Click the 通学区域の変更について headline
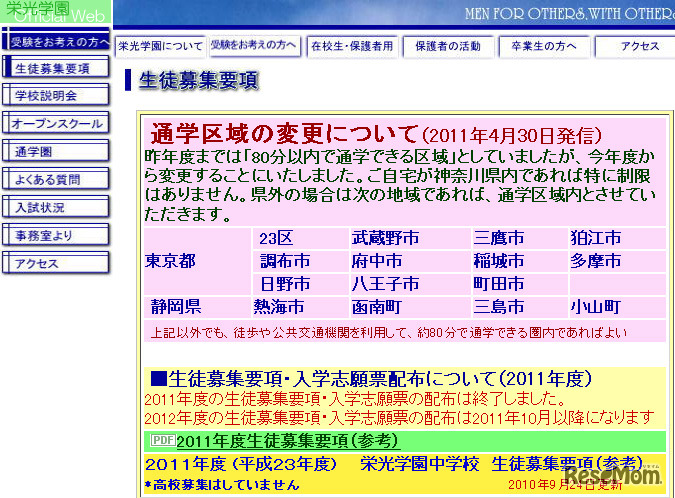This screenshot has height=498, width=675. point(284,133)
